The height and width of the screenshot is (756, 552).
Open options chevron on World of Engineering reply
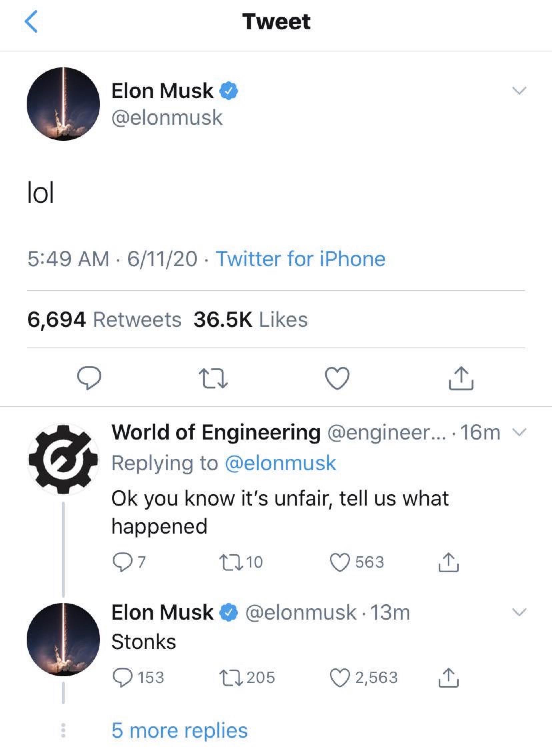519,433
